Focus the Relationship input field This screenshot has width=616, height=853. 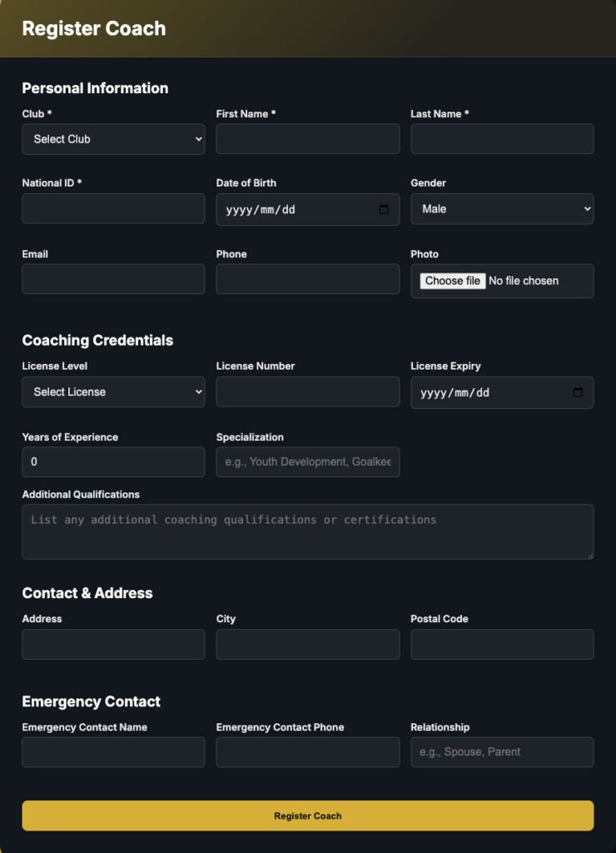502,751
